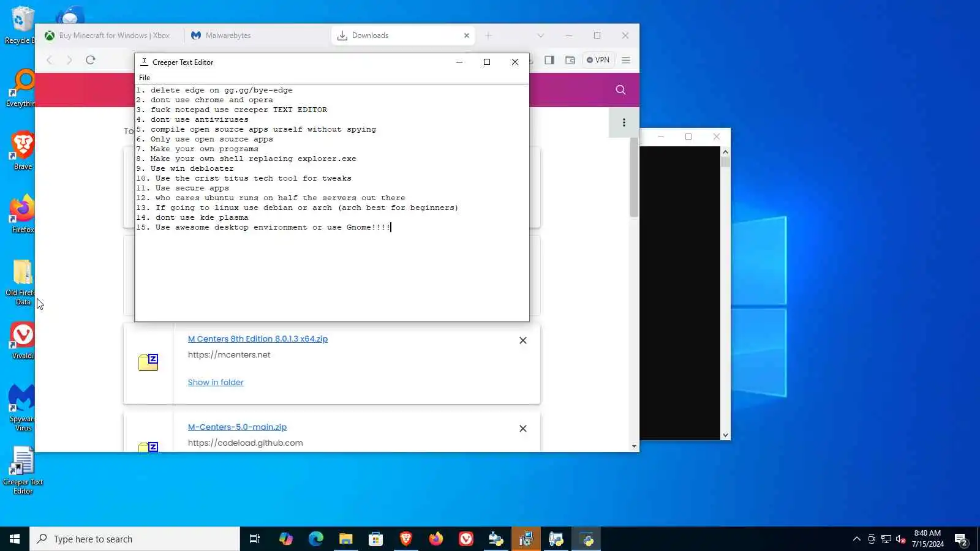This screenshot has width=980, height=551.
Task: Click the orange-highlighted taskbar app icon
Action: 526,539
